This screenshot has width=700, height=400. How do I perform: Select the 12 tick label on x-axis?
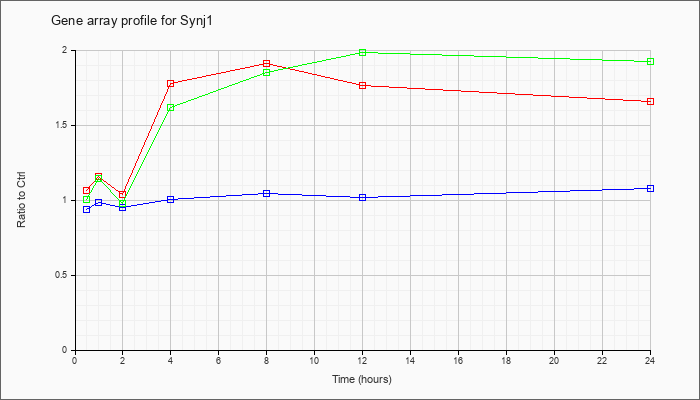pos(363,361)
